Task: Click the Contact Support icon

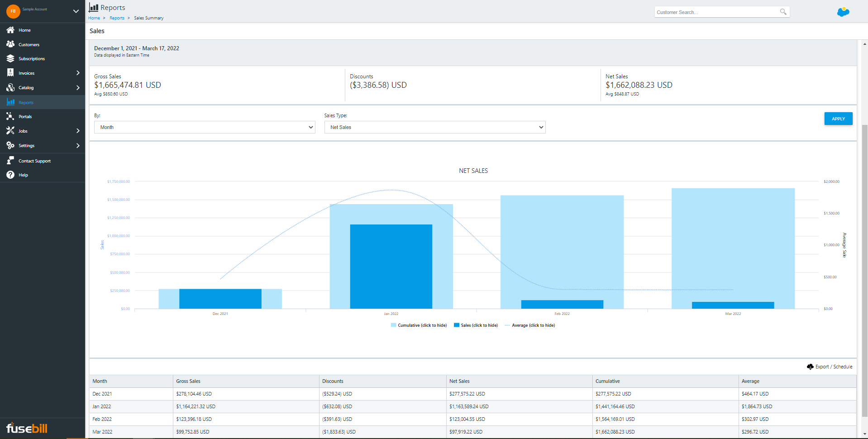Action: click(x=10, y=161)
